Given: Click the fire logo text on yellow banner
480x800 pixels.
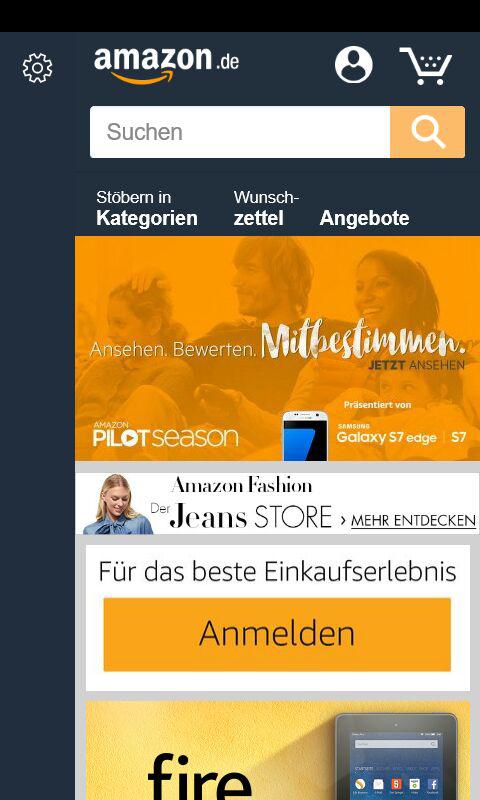Looking at the screenshot, I should click(199, 777).
